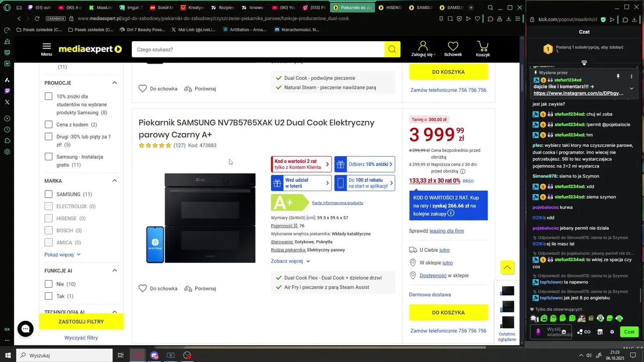Open the ArtStation bookmark

245,30
